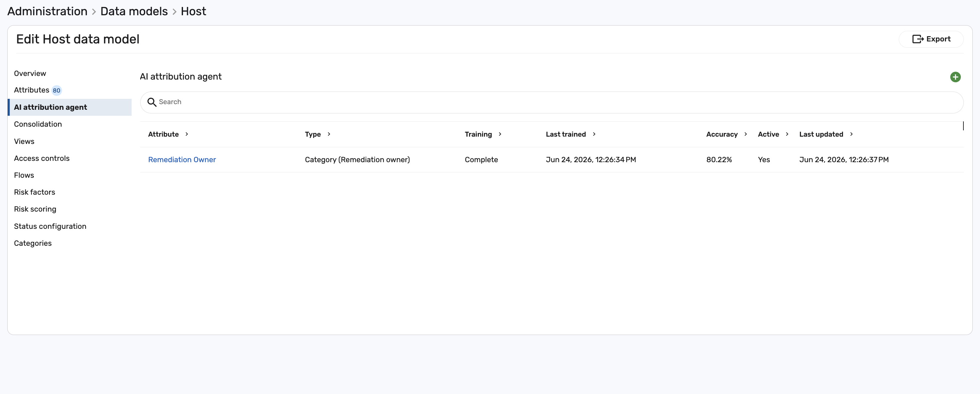Select the AI attribution agent menu item
The height and width of the screenshot is (394, 980).
click(x=70, y=107)
